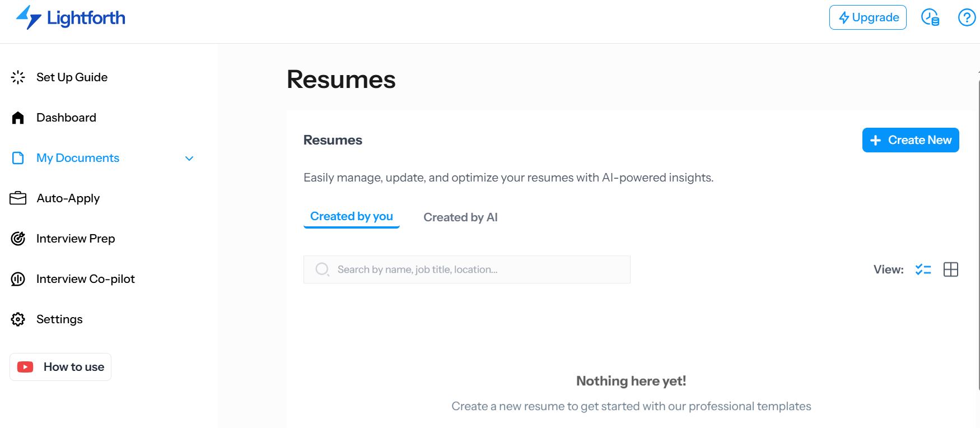
Task: Open the credits clock icon
Action: pos(930,17)
